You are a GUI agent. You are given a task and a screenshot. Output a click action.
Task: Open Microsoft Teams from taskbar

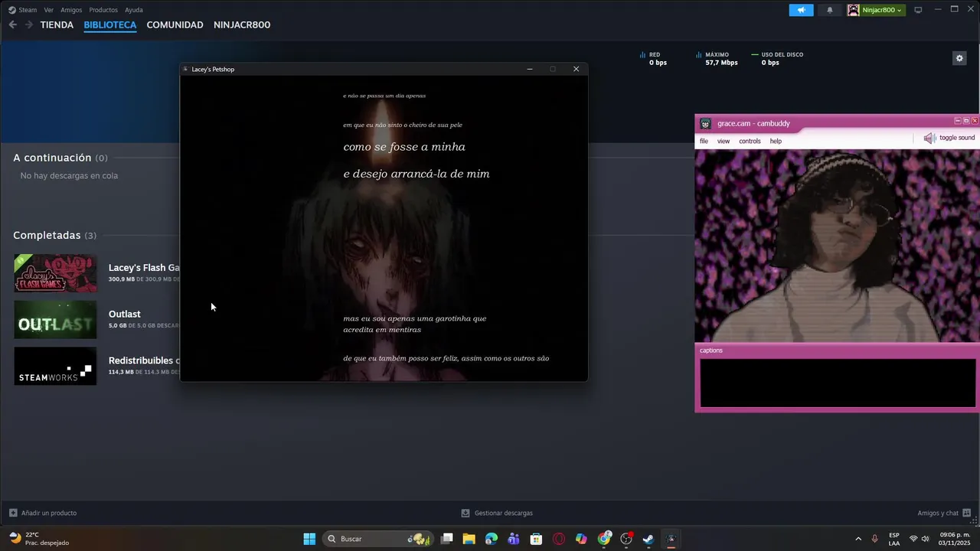[x=514, y=539]
